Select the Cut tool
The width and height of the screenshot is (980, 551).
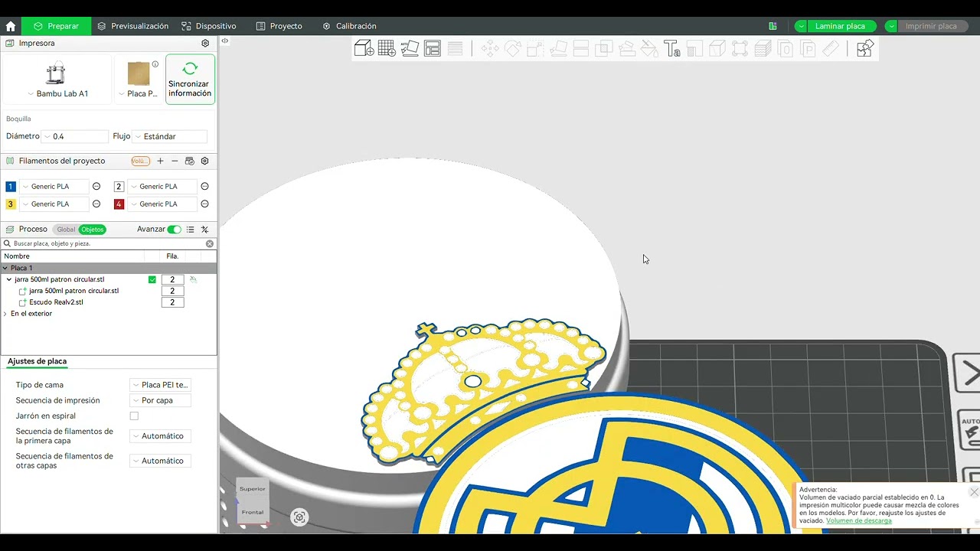581,49
